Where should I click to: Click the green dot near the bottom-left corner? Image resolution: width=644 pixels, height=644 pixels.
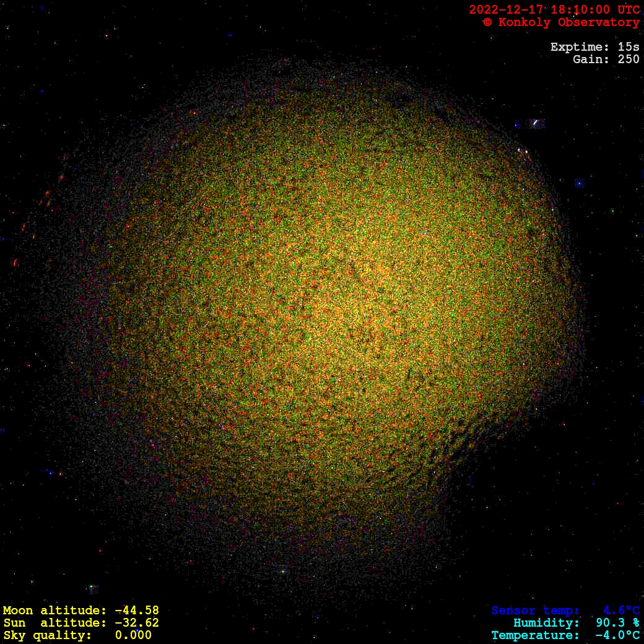[x=91, y=586]
